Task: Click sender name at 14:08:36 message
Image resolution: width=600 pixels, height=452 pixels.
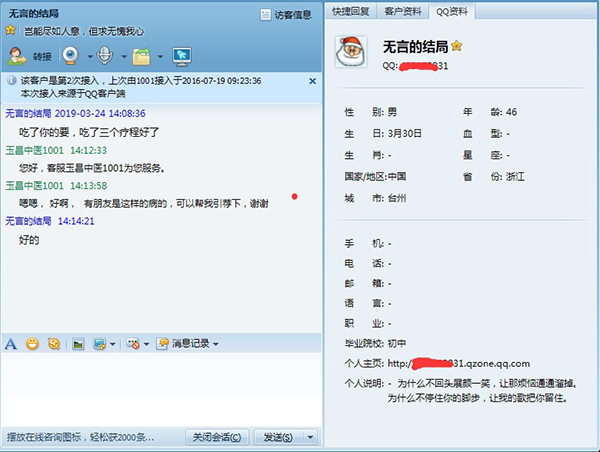Action: point(28,113)
